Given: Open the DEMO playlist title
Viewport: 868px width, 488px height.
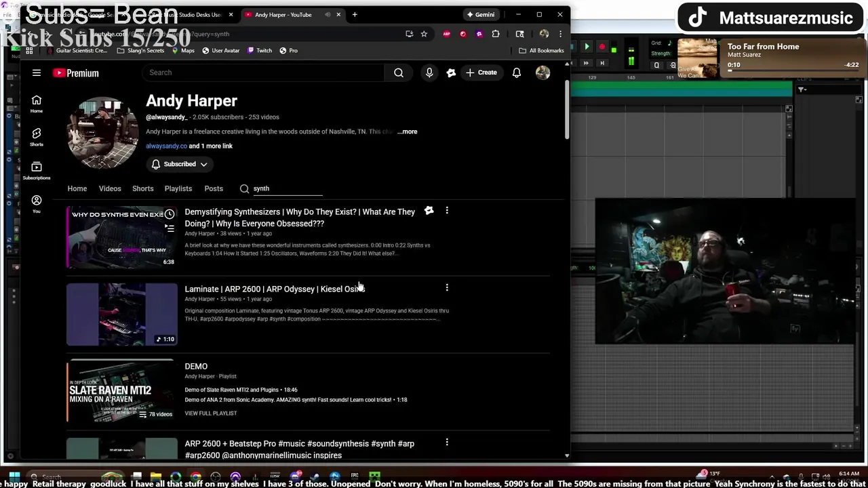Looking at the screenshot, I should 196,366.
